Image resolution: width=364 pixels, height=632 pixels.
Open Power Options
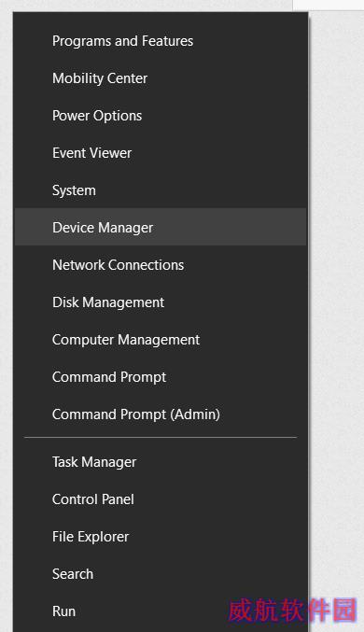[x=161, y=116]
